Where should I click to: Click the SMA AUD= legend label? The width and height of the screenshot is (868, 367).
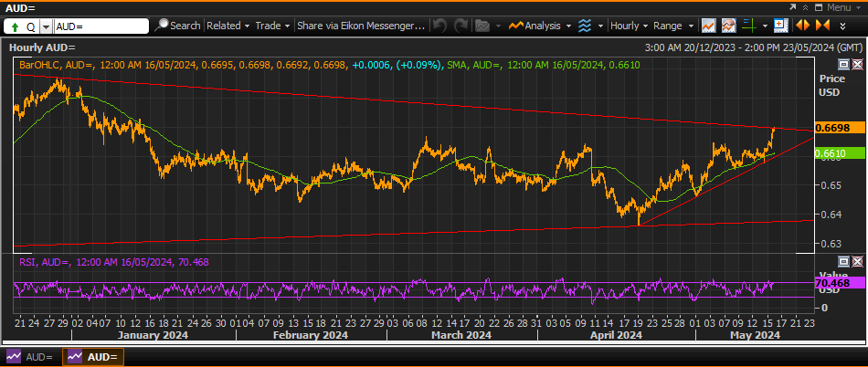543,65
